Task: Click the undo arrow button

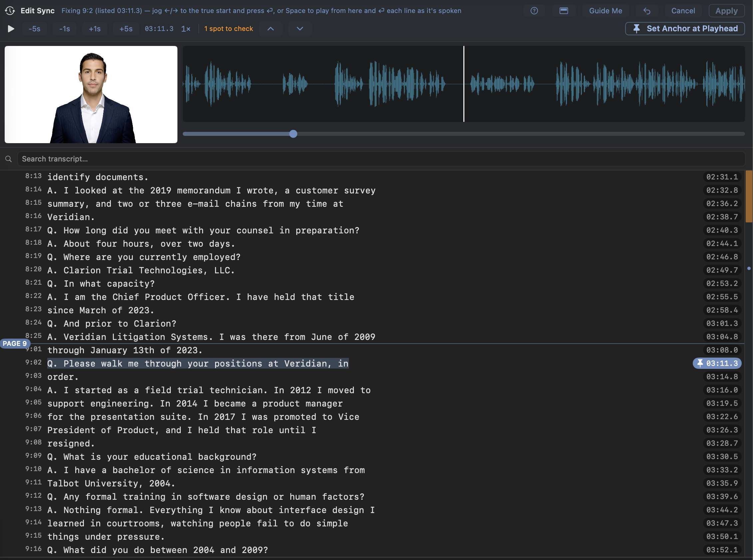Action: click(646, 11)
